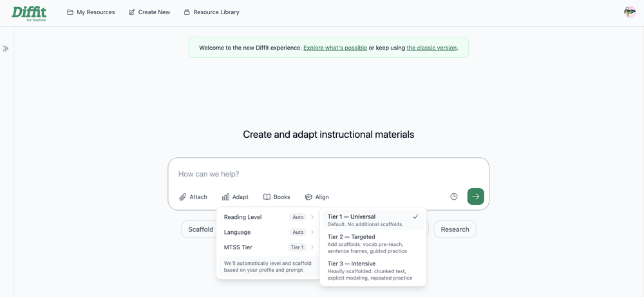Choose Tier 2 — Targeted option
The width and height of the screenshot is (644, 297).
(373, 244)
